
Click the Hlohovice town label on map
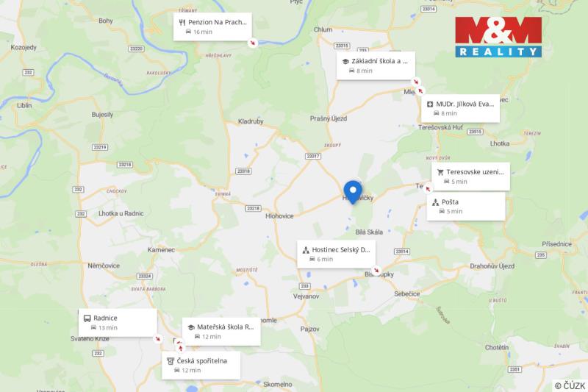click(279, 216)
